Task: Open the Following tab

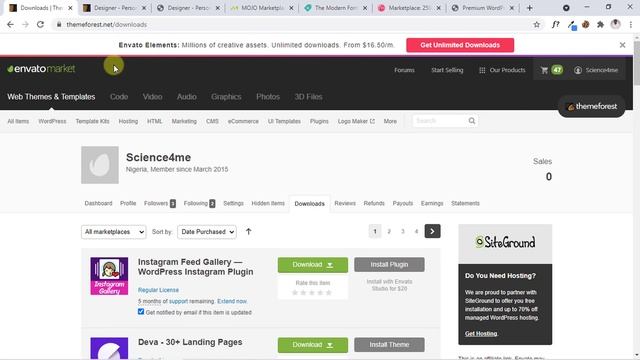Action: click(199, 203)
